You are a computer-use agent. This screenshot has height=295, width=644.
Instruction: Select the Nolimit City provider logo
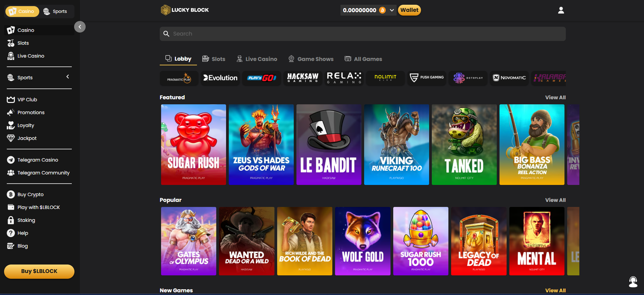coord(385,78)
